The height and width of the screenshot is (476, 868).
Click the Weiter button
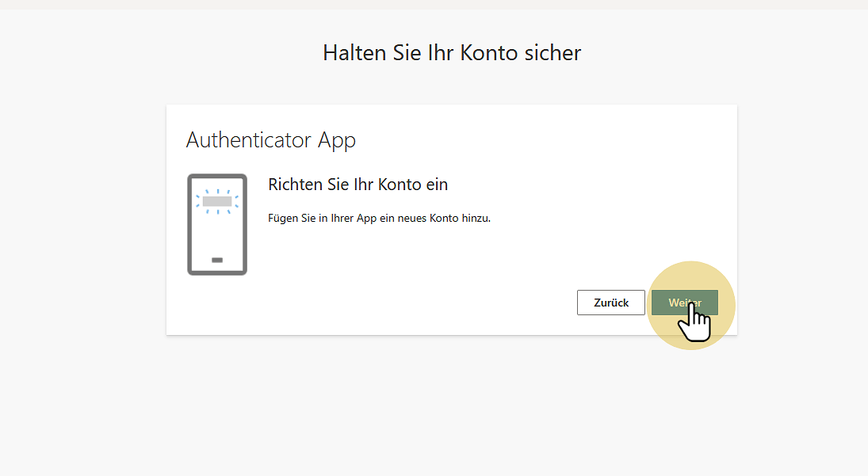(x=684, y=302)
